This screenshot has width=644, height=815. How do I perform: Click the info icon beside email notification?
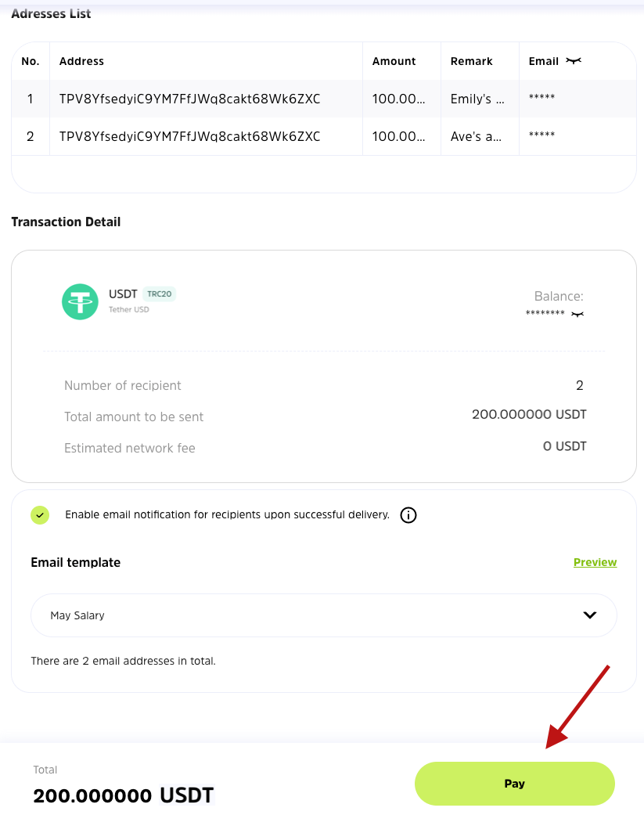coord(408,515)
